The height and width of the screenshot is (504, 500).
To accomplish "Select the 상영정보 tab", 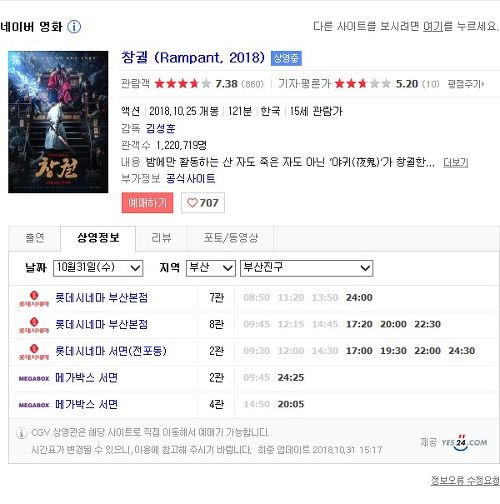I will point(98,238).
